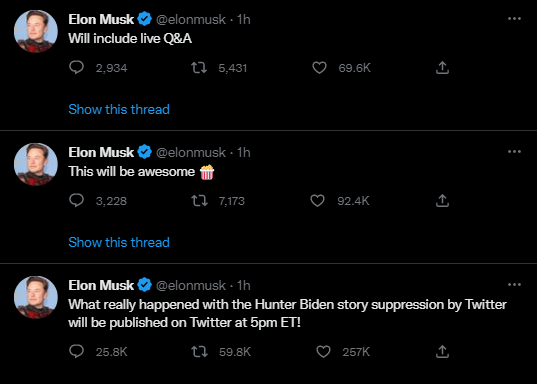The height and width of the screenshot is (384, 537).
Task: Reply to the Hunter Biden story tweet
Action: tap(76, 351)
